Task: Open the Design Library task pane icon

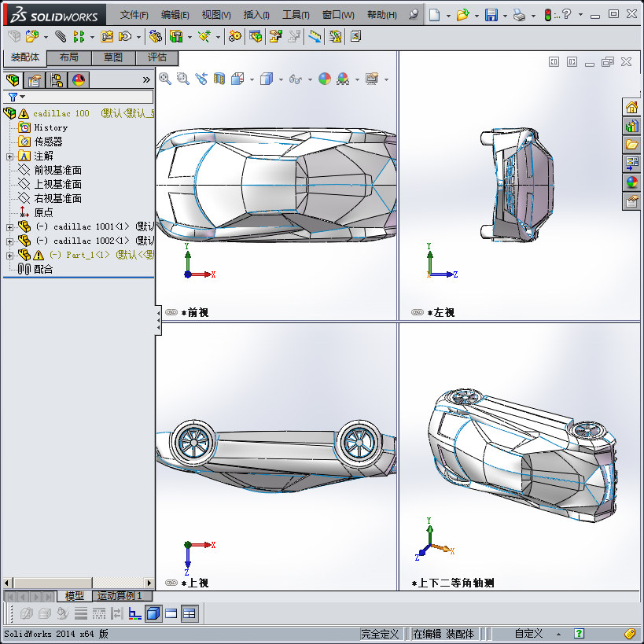Action: 631,126
